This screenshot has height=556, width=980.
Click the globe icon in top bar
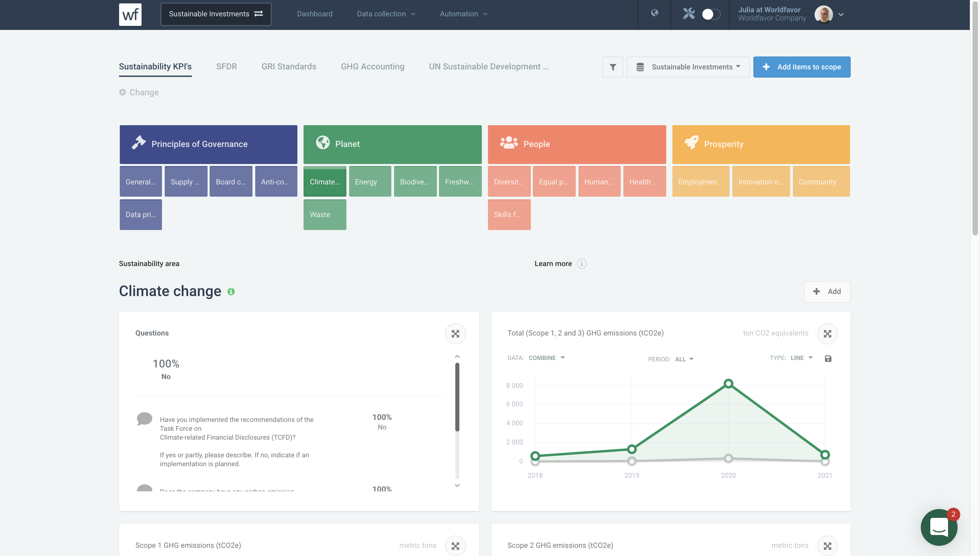654,13
